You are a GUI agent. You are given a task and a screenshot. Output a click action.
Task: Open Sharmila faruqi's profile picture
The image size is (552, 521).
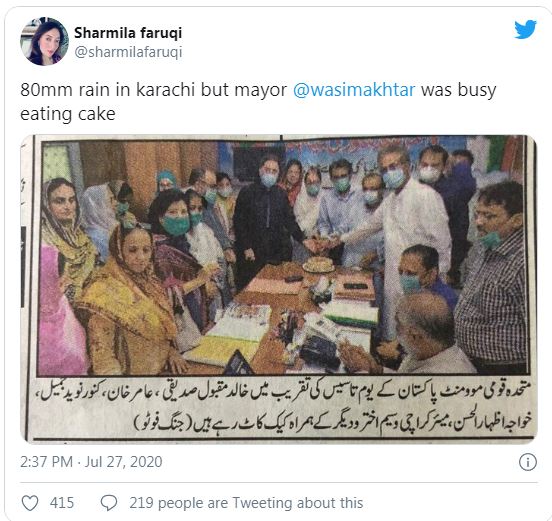point(44,41)
